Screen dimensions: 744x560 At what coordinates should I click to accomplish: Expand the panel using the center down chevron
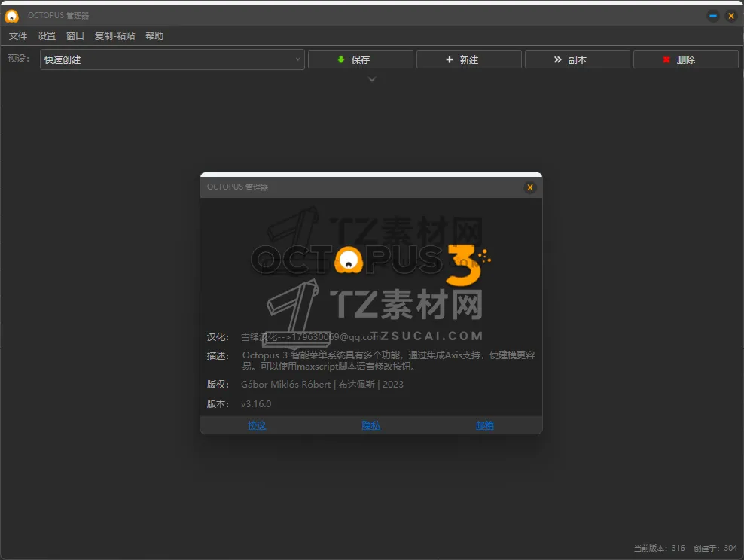(371, 78)
